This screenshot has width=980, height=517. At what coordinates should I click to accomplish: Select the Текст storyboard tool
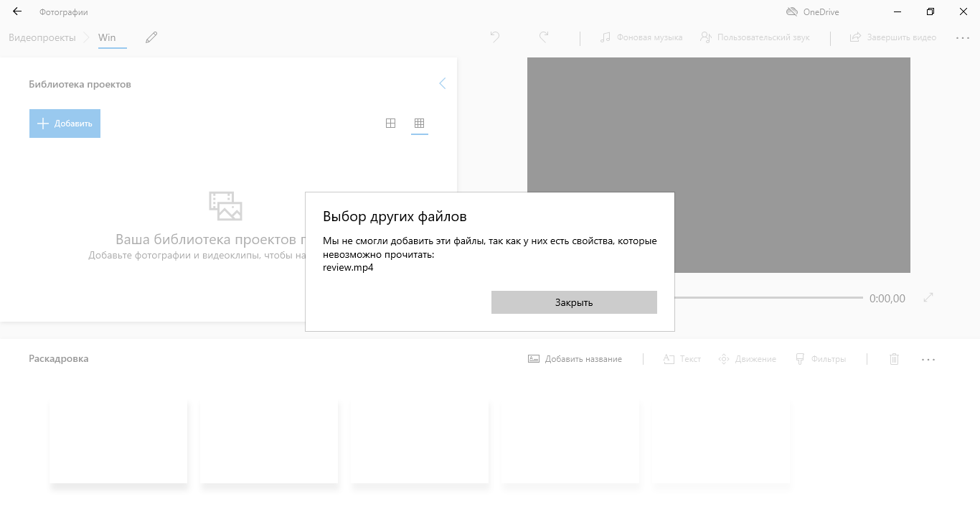[x=682, y=359]
